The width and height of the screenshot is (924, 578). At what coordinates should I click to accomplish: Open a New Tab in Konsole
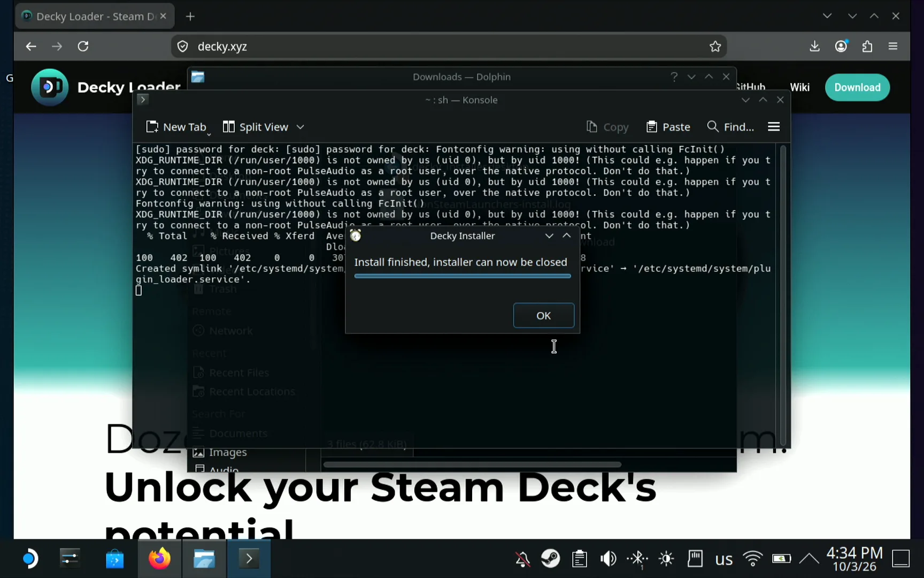coord(176,127)
